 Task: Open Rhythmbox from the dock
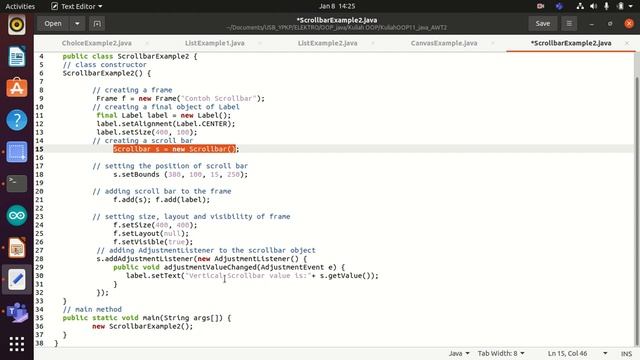(17, 25)
